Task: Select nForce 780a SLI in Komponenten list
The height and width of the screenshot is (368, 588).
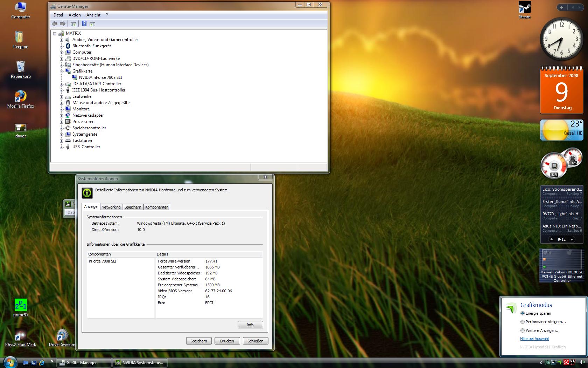Action: coord(103,261)
